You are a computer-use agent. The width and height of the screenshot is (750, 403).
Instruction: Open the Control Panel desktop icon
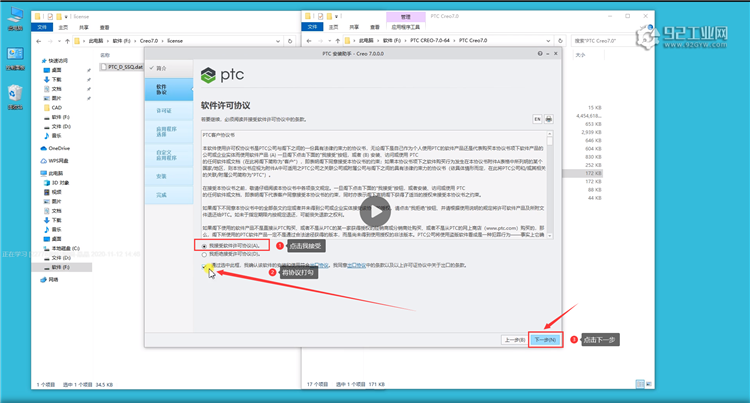[x=15, y=58]
